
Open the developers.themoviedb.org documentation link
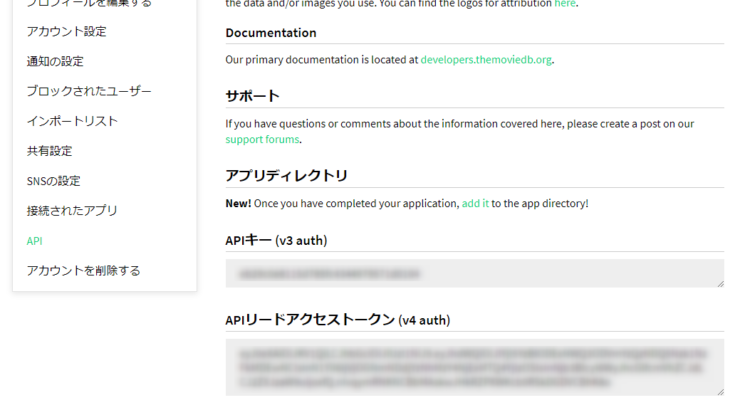tap(486, 60)
